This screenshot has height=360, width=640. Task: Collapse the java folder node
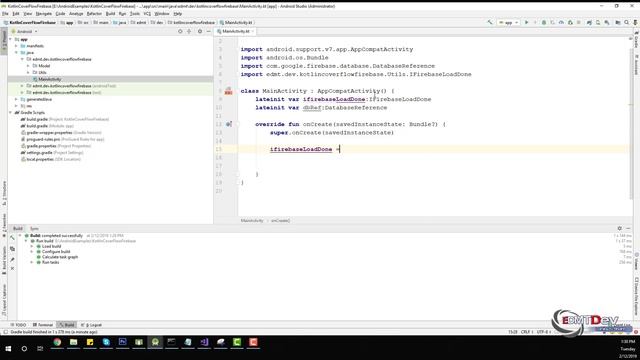17,53
